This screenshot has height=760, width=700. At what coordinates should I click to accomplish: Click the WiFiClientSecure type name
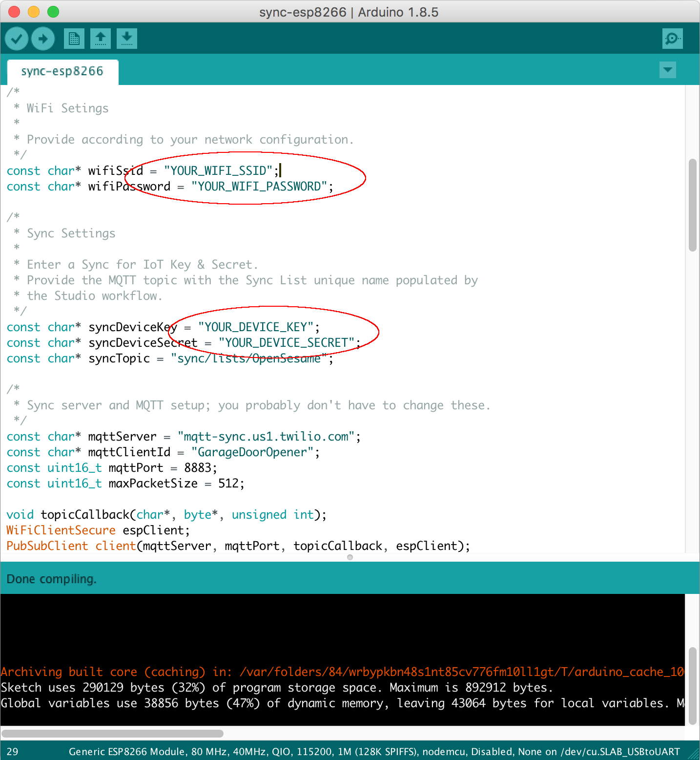coord(61,530)
